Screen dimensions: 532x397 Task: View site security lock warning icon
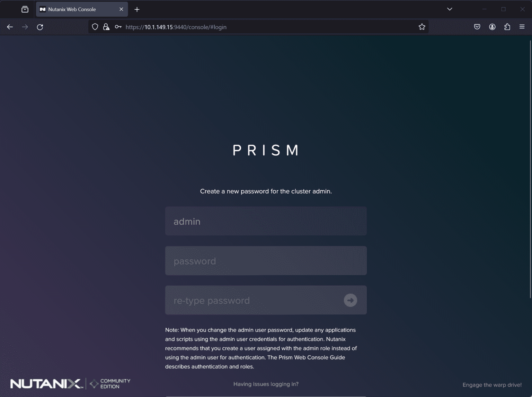[x=106, y=27]
